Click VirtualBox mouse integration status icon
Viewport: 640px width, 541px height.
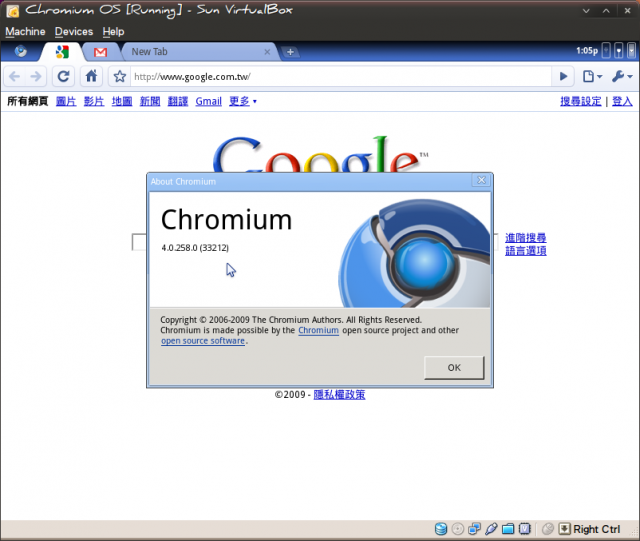[548, 529]
